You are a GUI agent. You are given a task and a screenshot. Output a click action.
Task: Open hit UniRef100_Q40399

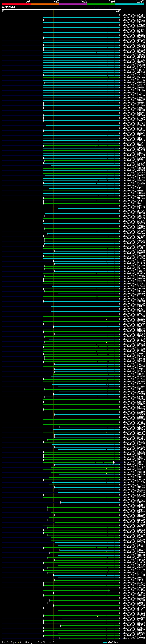133,25
